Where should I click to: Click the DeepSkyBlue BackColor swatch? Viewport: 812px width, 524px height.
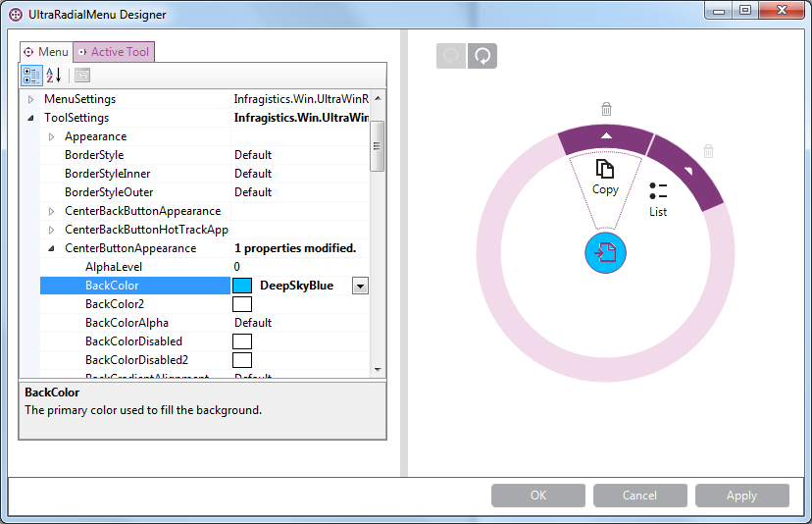point(242,286)
